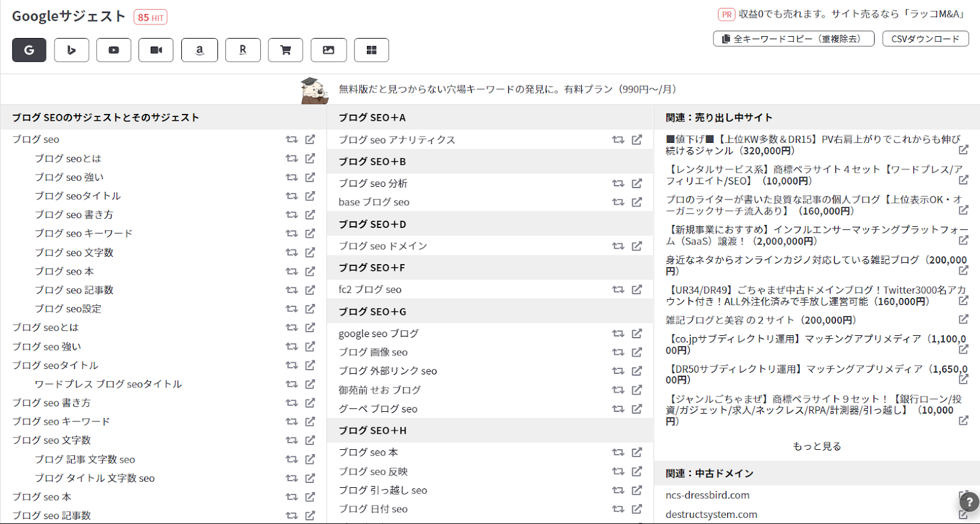Select the shopping cart suggest icon
The image size is (980, 524).
285,50
